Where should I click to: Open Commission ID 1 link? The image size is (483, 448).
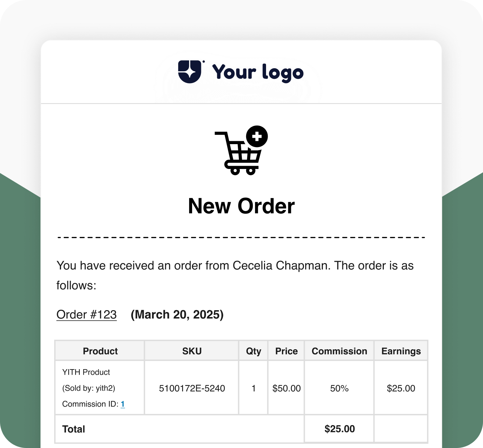pyautogui.click(x=123, y=404)
